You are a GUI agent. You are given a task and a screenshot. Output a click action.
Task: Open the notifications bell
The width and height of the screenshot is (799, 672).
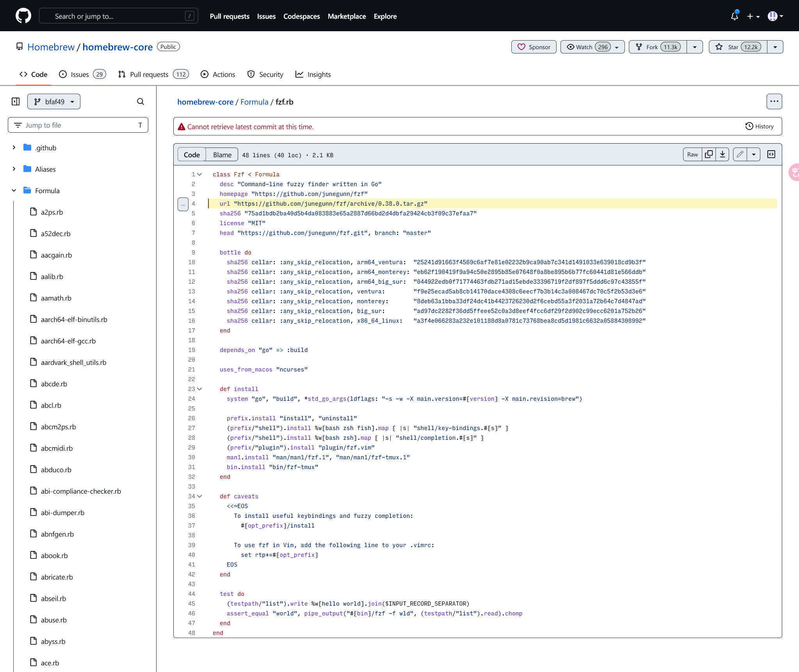click(734, 16)
